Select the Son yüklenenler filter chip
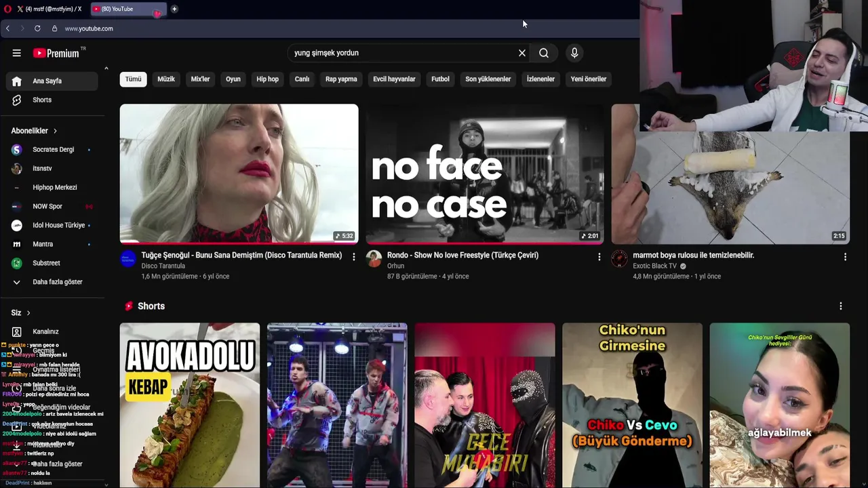Image resolution: width=868 pixels, height=488 pixels. (x=488, y=79)
